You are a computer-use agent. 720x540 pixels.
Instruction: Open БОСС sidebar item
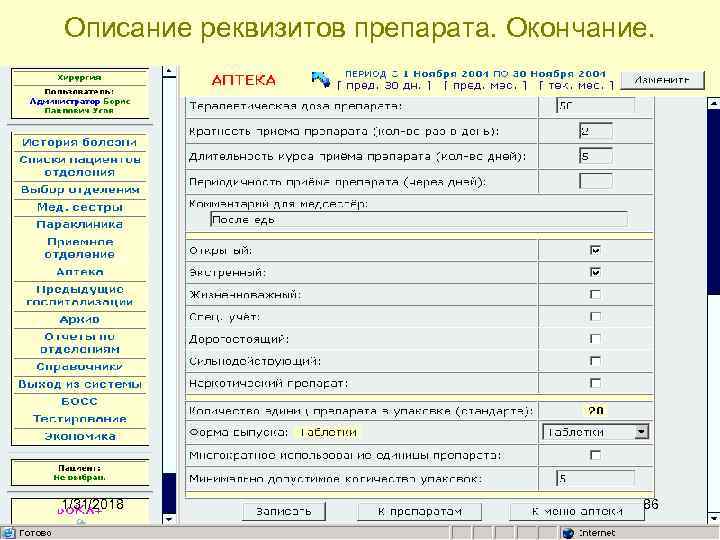[x=79, y=401]
